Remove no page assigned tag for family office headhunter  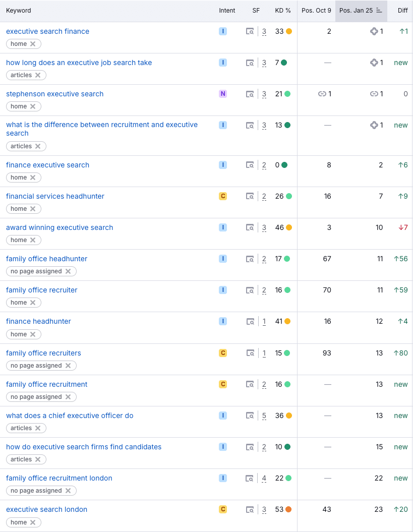pyautogui.click(x=68, y=271)
